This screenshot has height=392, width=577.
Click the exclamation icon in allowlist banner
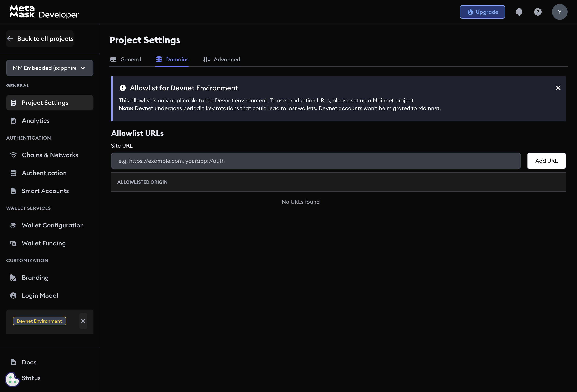tap(123, 88)
